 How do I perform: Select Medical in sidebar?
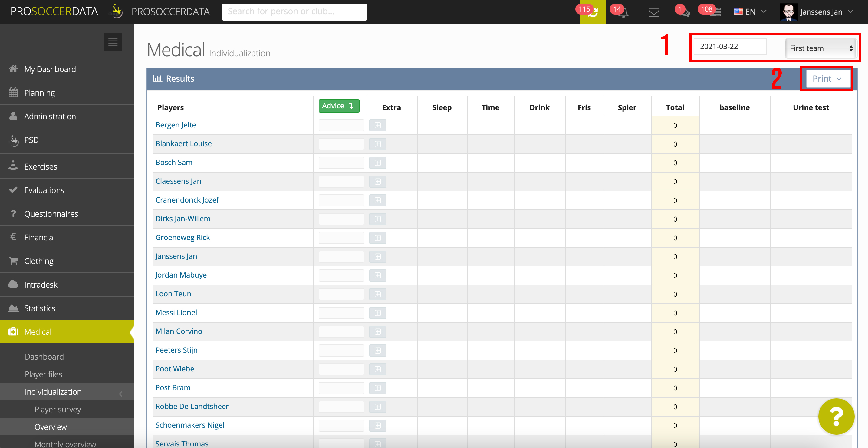[x=67, y=332]
